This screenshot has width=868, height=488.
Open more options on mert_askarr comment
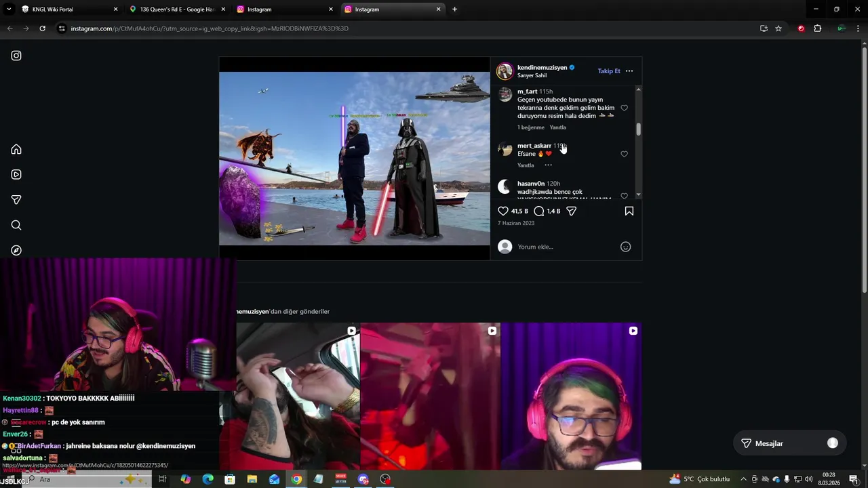click(x=548, y=165)
